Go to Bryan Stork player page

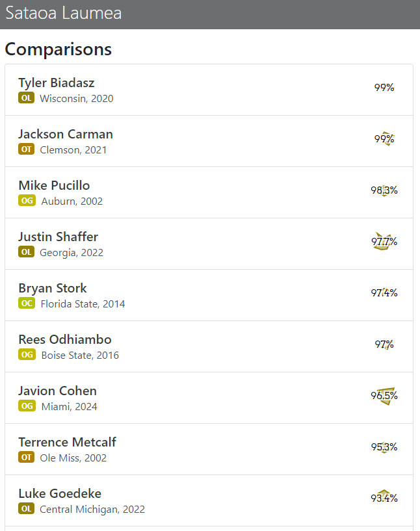click(x=53, y=288)
